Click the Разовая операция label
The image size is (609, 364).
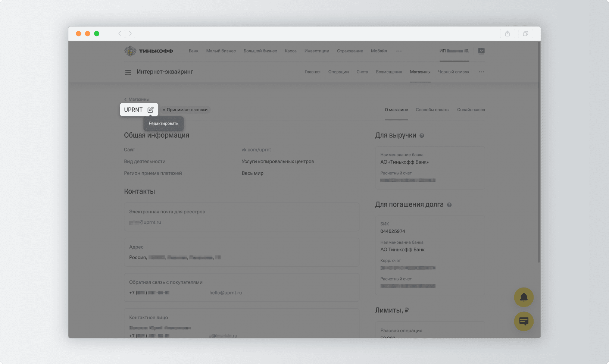click(x=401, y=331)
